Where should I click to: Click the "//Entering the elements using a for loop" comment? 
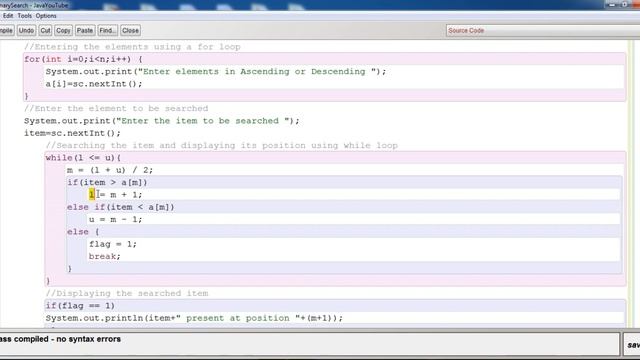click(132, 47)
